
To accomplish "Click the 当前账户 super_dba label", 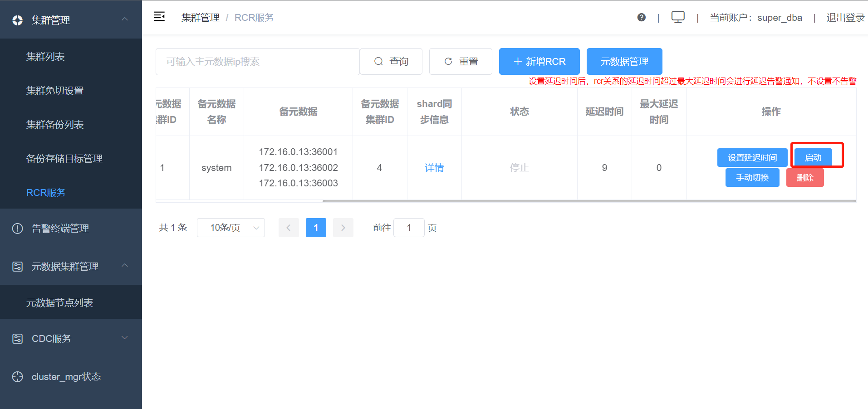I will [x=756, y=17].
